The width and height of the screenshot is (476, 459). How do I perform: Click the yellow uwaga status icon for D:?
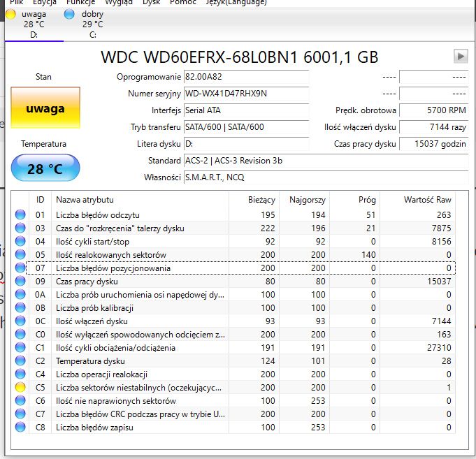point(11,14)
